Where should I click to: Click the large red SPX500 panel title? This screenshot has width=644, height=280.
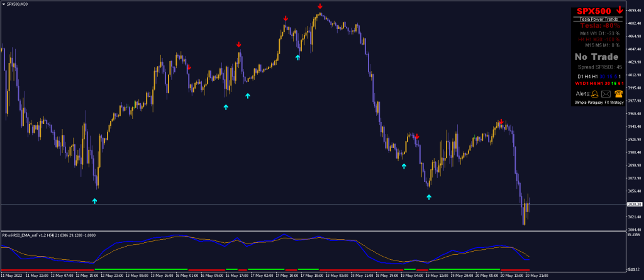[x=593, y=11]
